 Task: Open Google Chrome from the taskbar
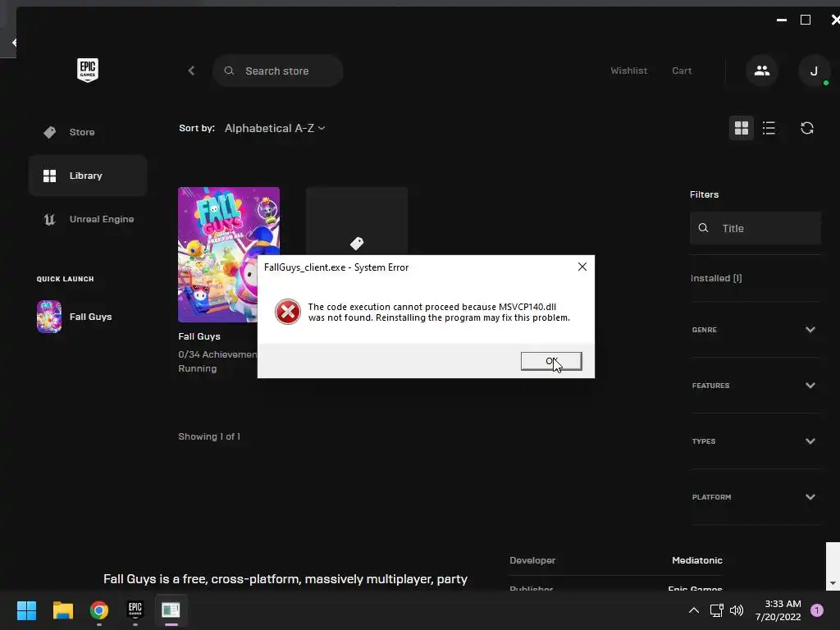[99, 610]
